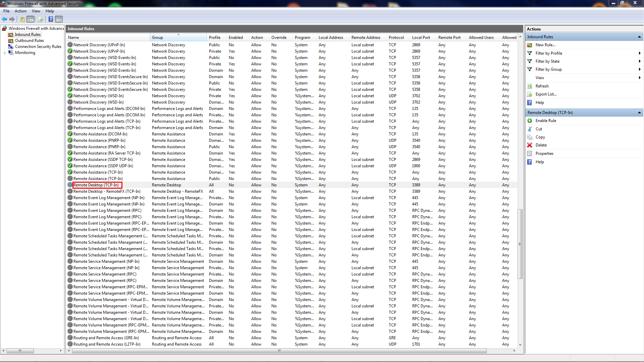The width and height of the screenshot is (644, 362).
Task: Open the View menu in menu bar
Action: coord(36,11)
